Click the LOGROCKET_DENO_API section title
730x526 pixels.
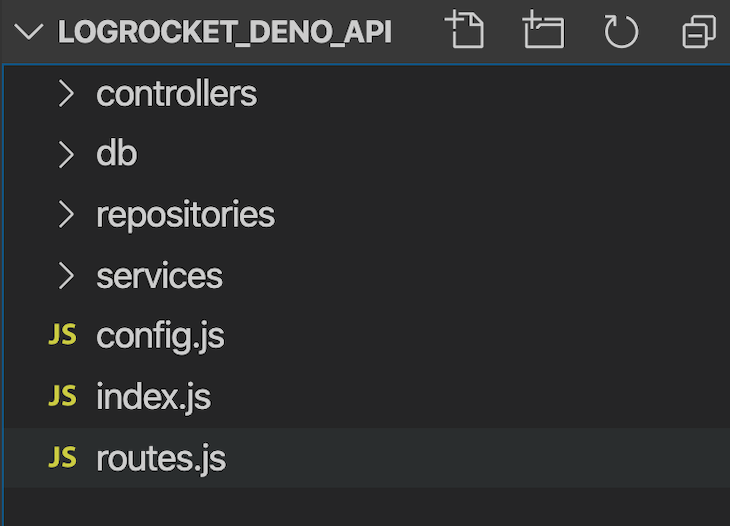click(x=224, y=32)
